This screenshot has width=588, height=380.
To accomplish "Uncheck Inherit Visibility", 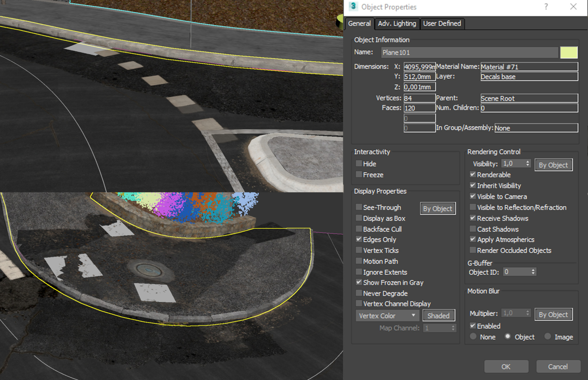I will (x=473, y=185).
